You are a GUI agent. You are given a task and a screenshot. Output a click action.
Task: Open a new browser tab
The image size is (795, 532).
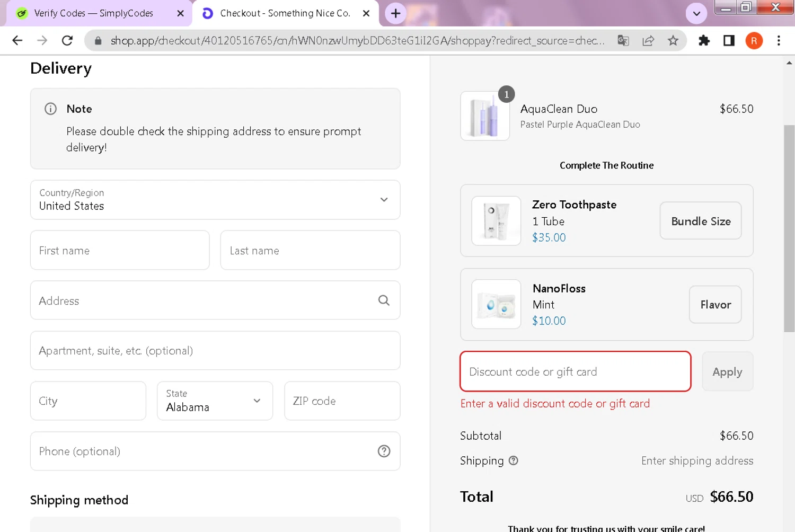[x=396, y=13]
